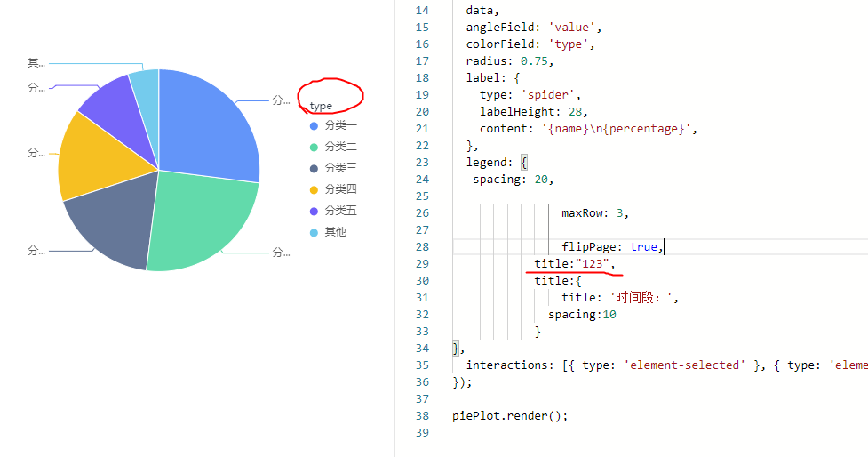Image resolution: width=868 pixels, height=457 pixels.
Task: Click the 'spacing: 20' code line
Action: (514, 179)
